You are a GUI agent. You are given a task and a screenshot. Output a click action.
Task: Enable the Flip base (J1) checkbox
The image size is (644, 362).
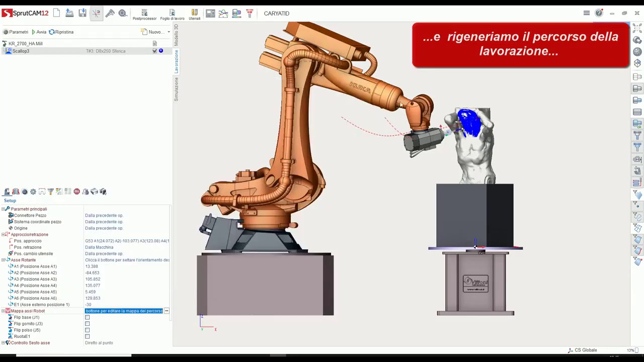(x=88, y=317)
